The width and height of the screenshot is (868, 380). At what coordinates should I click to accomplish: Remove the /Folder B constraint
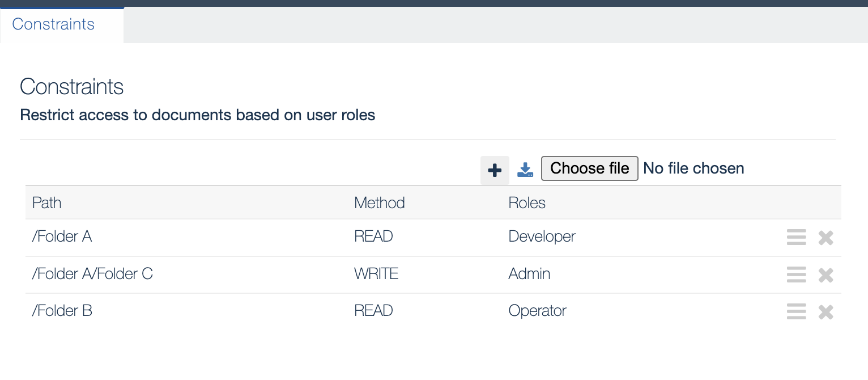click(826, 312)
